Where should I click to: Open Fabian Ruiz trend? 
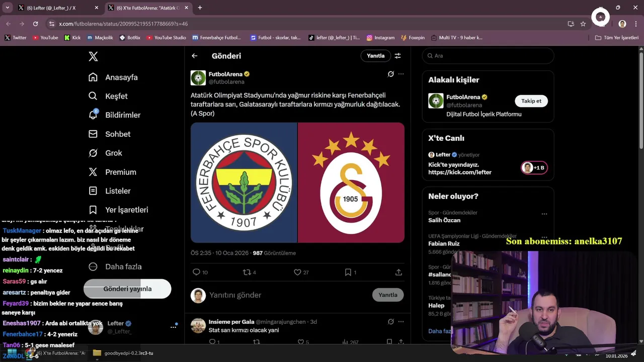[444, 243]
